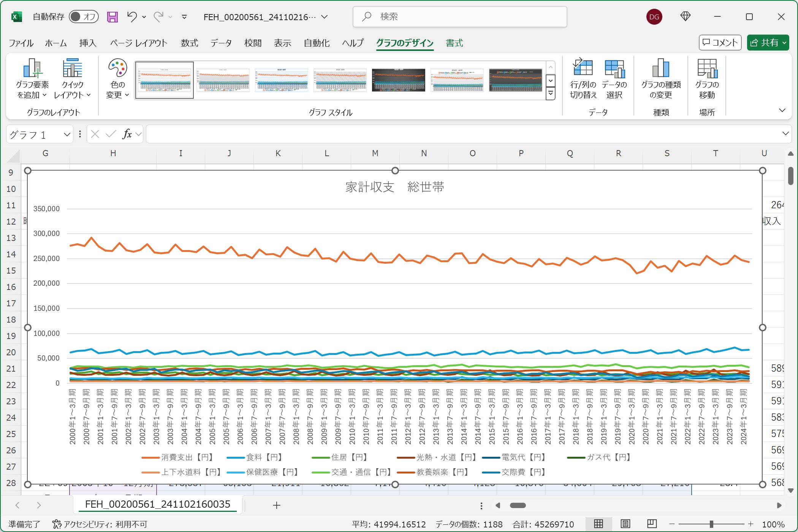Select row 15 header

tap(11, 271)
